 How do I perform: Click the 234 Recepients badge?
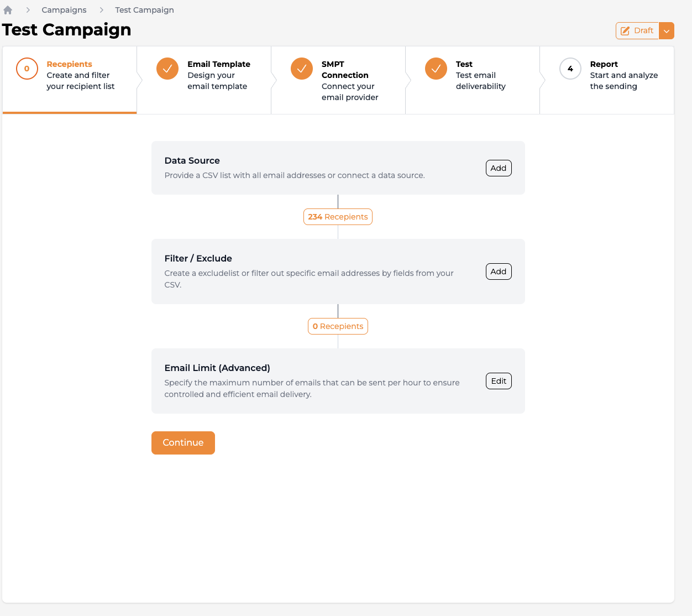click(338, 217)
